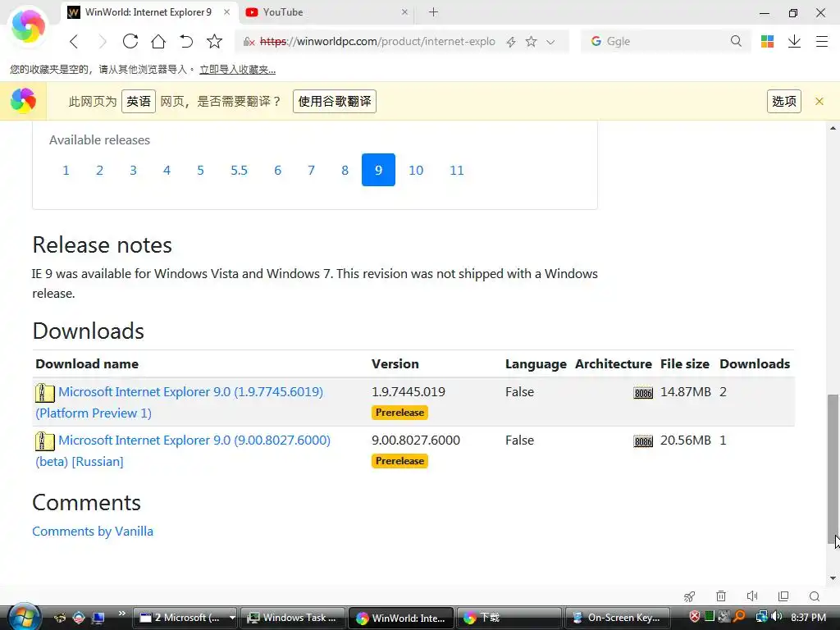The height and width of the screenshot is (630, 840).
Task: Close the YouTube tab
Action: (404, 11)
